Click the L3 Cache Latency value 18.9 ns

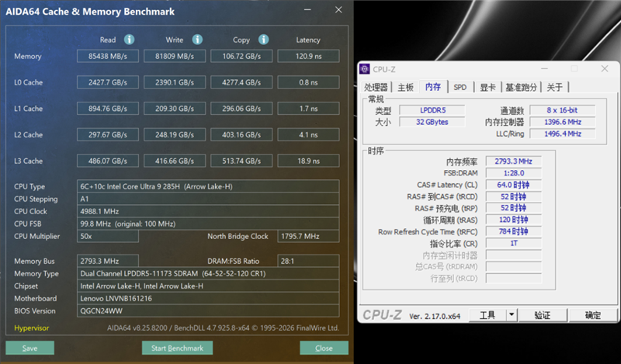tap(308, 161)
